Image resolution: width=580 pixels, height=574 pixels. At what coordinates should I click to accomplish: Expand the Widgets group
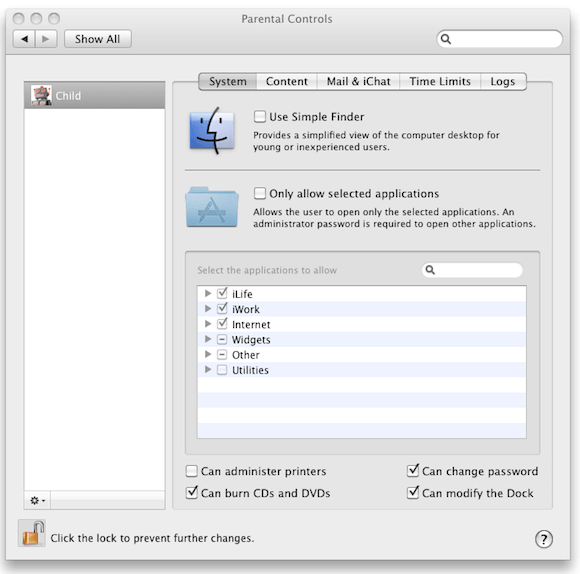(x=208, y=339)
